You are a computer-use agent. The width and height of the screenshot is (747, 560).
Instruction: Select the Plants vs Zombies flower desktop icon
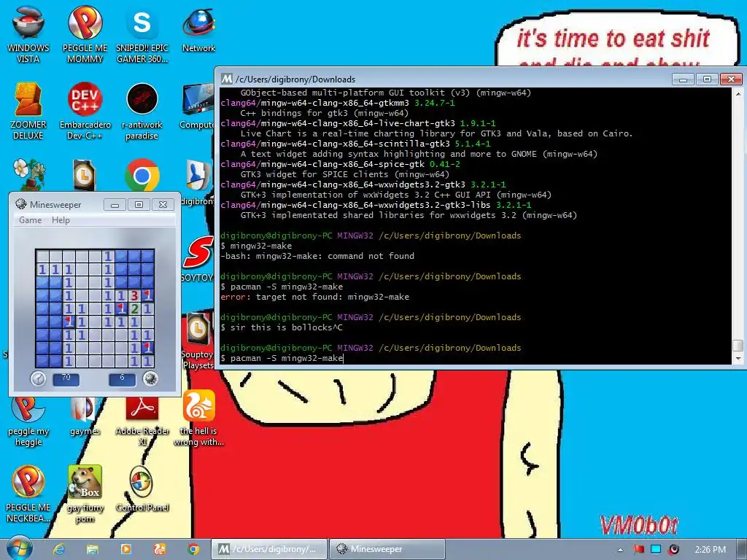[x=29, y=174]
